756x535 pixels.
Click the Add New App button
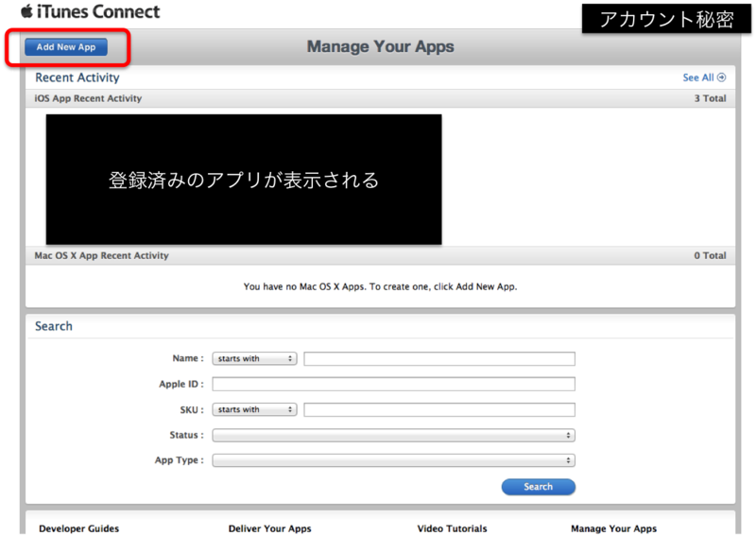(x=66, y=47)
